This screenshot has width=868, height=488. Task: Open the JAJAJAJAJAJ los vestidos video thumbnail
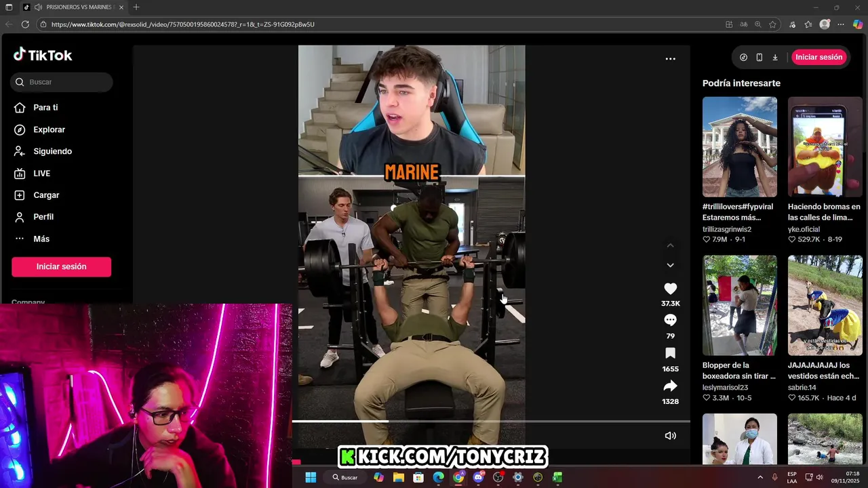[825, 305]
